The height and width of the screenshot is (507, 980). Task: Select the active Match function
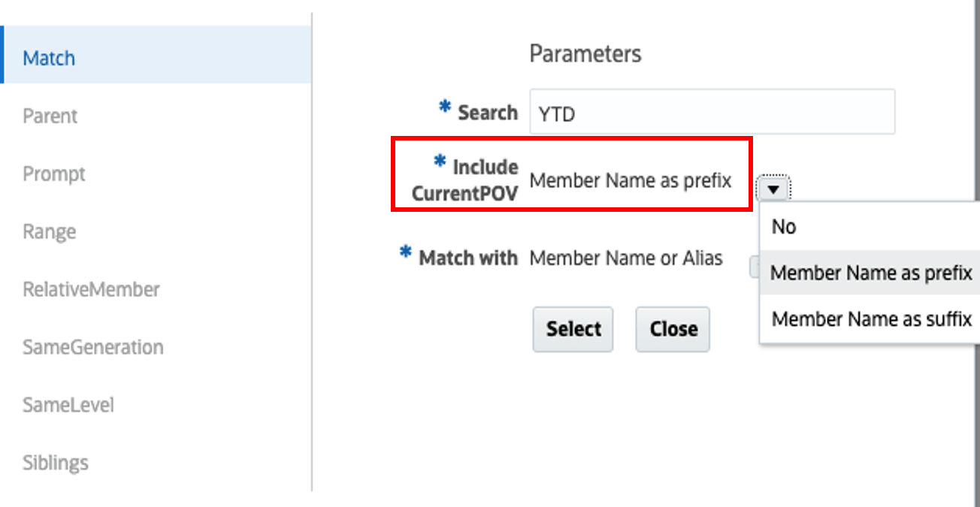tap(48, 57)
